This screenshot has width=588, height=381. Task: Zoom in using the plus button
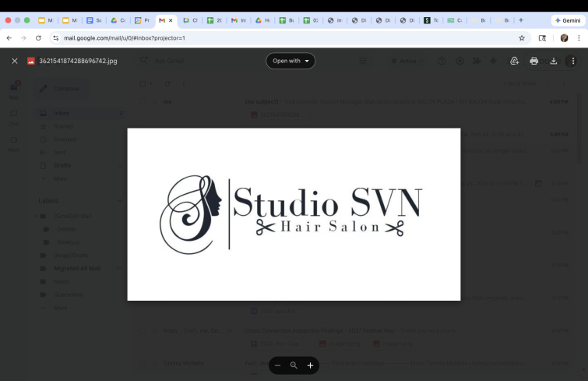pyautogui.click(x=310, y=365)
